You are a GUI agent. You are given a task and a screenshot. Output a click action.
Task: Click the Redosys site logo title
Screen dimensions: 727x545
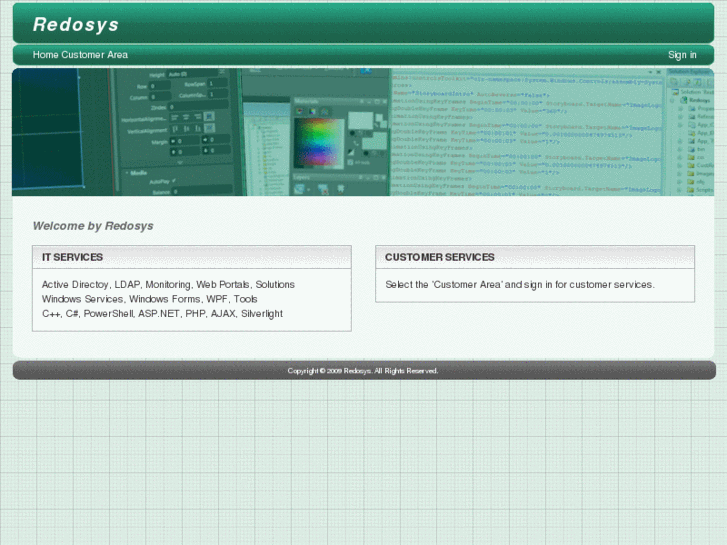point(76,25)
